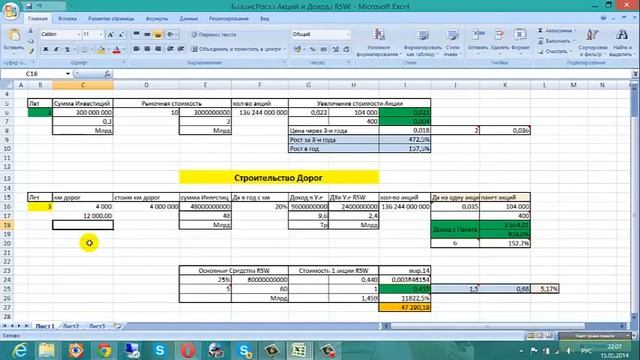Image resolution: width=640 pixels, height=360 pixels.
Task: Apply the red font color
Action: coord(116,50)
